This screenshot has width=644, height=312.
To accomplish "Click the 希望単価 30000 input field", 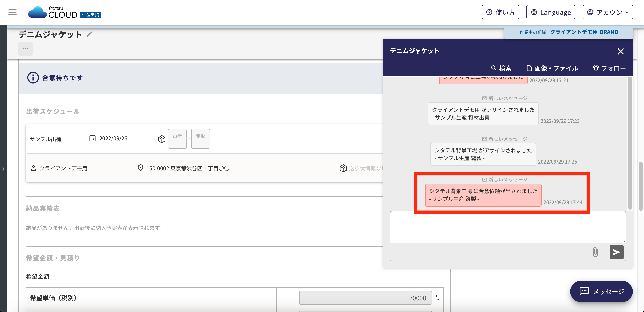I will (365, 297).
